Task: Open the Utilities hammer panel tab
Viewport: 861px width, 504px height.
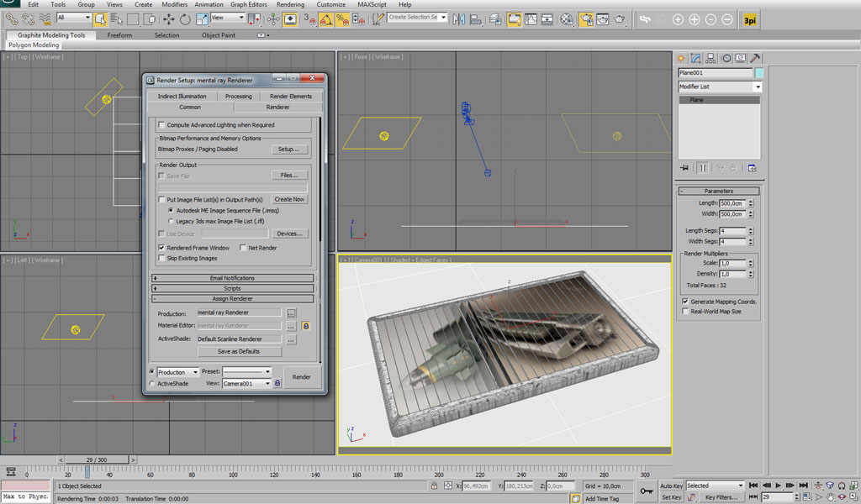Action: [x=755, y=58]
